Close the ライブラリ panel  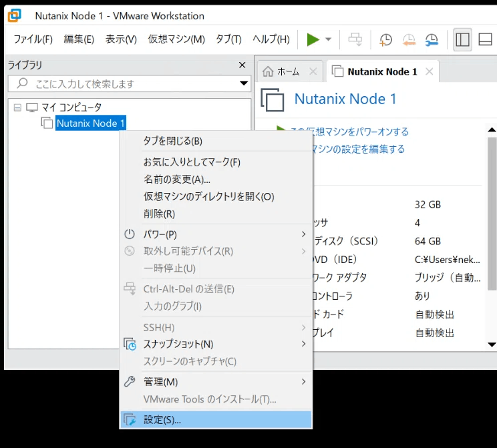coord(242,65)
